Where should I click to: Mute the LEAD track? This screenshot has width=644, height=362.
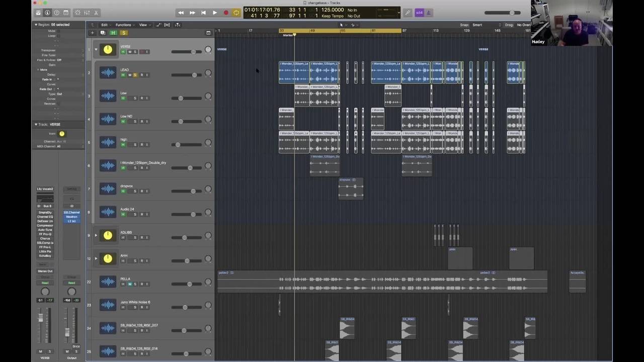pos(129,75)
